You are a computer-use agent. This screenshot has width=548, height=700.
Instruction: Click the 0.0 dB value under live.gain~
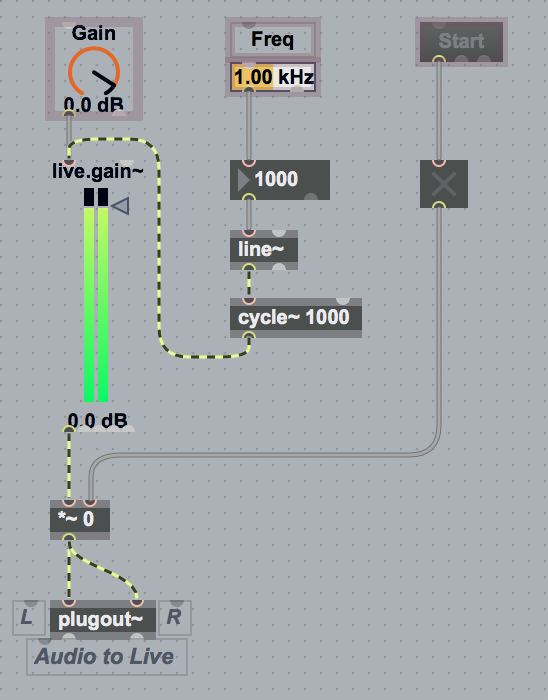98,421
